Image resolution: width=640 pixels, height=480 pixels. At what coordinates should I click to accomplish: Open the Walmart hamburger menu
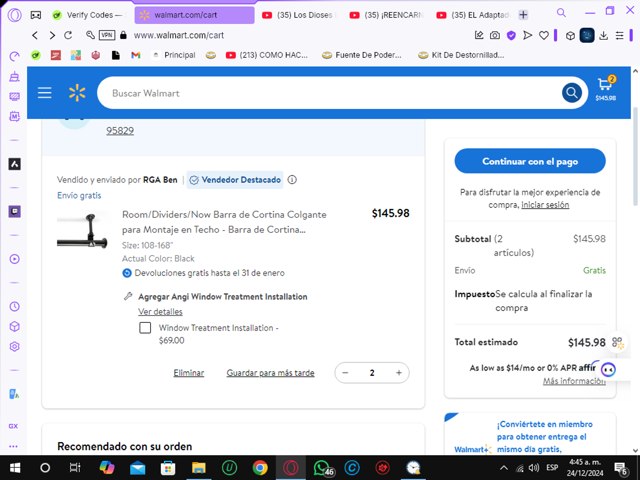click(44, 93)
